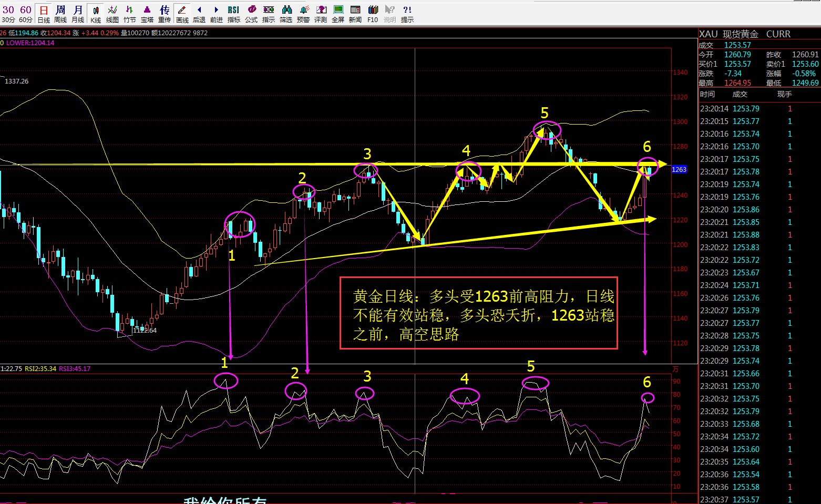Click the 最高 value 1264.95
The width and height of the screenshot is (821, 504).
pyautogui.click(x=737, y=83)
